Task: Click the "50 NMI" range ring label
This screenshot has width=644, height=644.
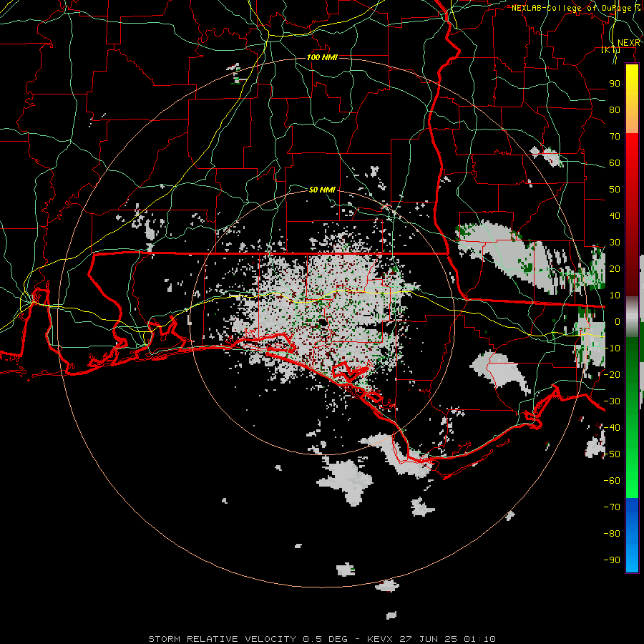Action: (x=322, y=190)
